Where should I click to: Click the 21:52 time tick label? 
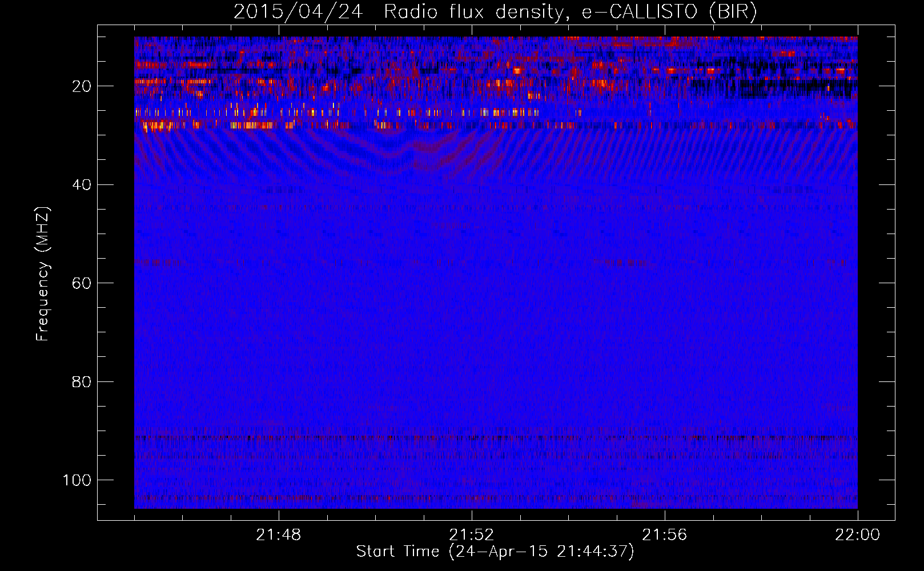472,535
